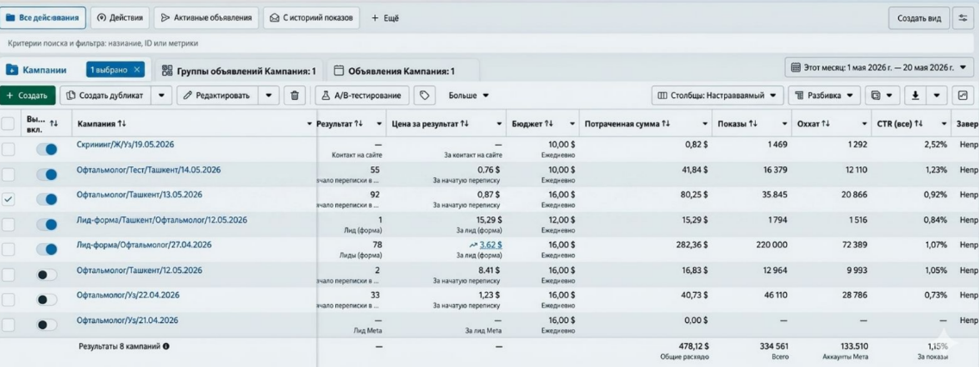The height and width of the screenshot is (367, 980).
Task: Sort by Потраченная сумма arrows
Action: pos(666,124)
